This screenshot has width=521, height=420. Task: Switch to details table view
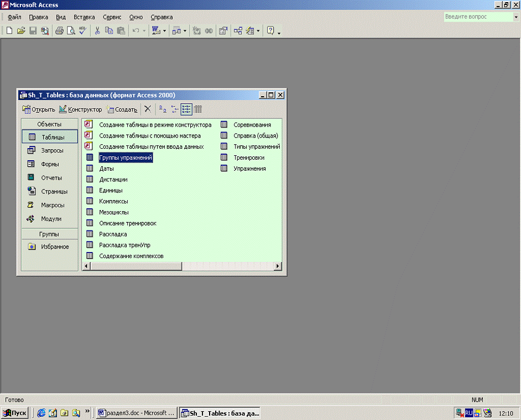[198, 109]
